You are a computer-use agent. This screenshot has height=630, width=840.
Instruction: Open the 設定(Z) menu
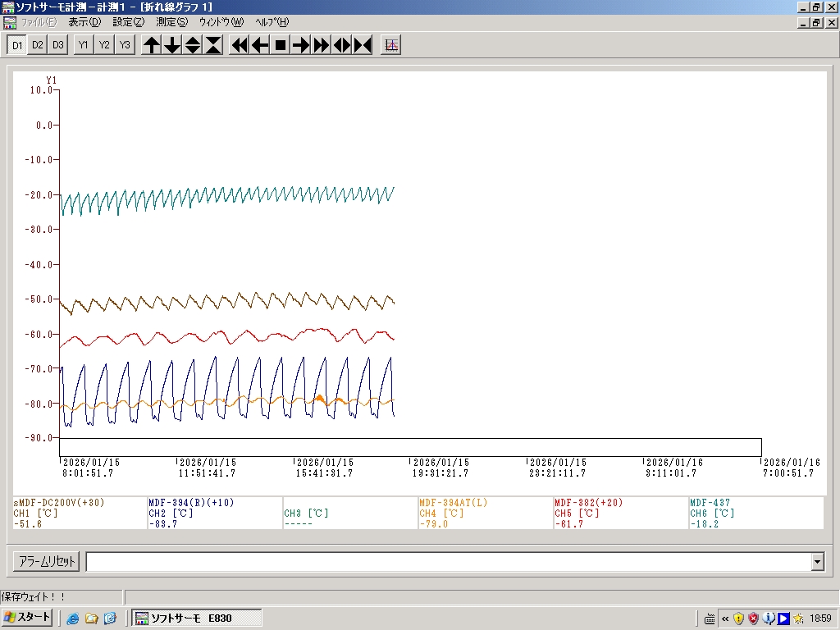pos(128,22)
